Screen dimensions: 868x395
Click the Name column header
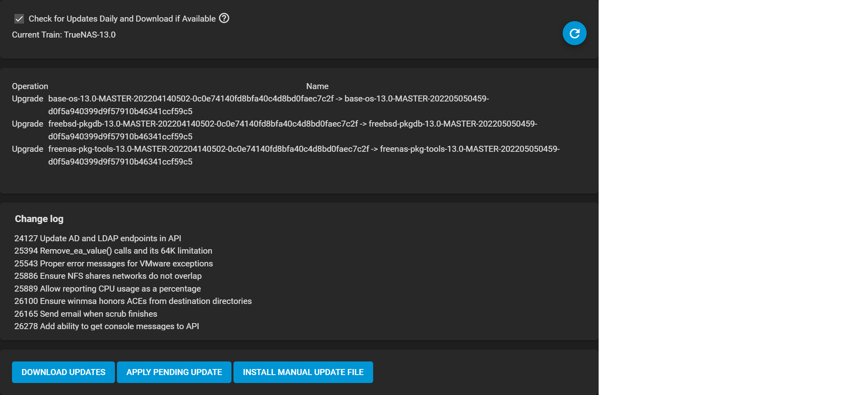point(317,86)
